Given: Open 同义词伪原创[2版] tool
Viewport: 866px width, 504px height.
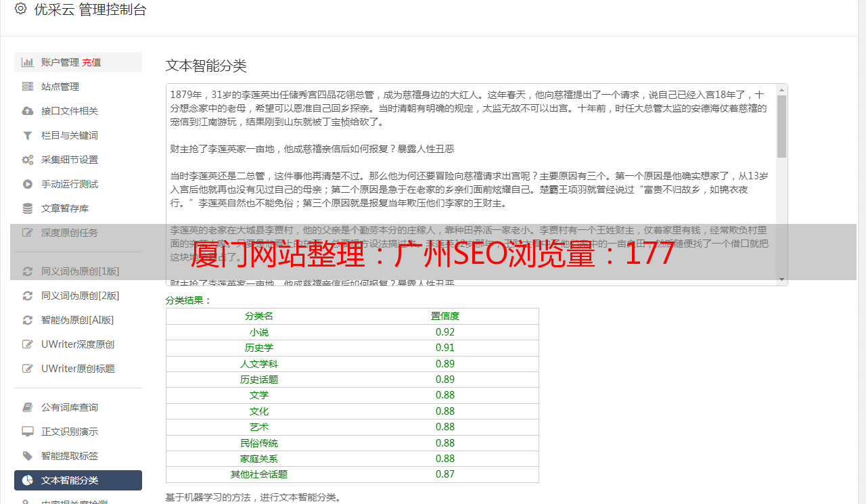Looking at the screenshot, I should tap(78, 296).
